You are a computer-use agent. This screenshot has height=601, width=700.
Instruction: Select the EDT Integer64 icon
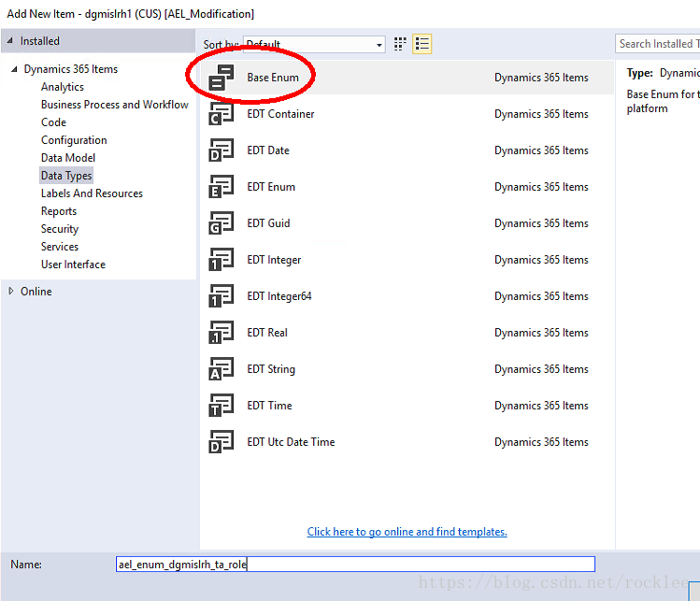pos(221,296)
